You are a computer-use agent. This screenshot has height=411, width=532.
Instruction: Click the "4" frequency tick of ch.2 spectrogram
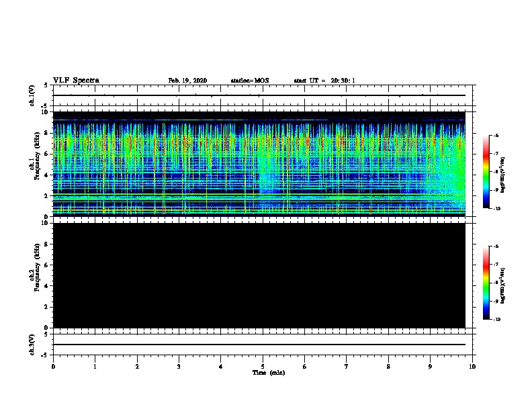click(x=46, y=286)
